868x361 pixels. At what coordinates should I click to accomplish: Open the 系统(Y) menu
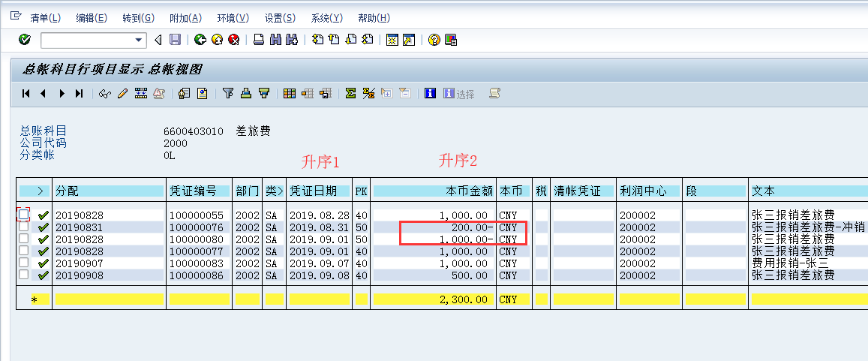(327, 18)
